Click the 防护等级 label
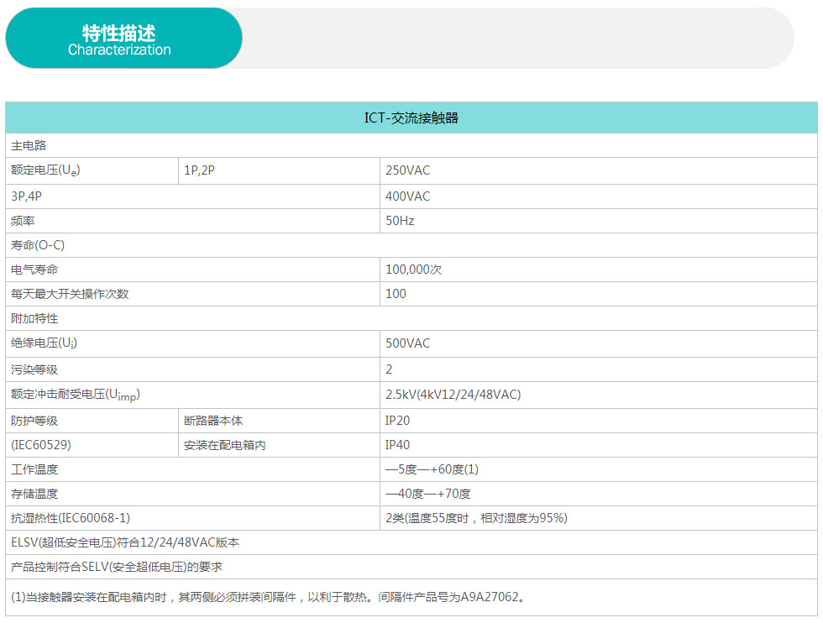 point(34,421)
